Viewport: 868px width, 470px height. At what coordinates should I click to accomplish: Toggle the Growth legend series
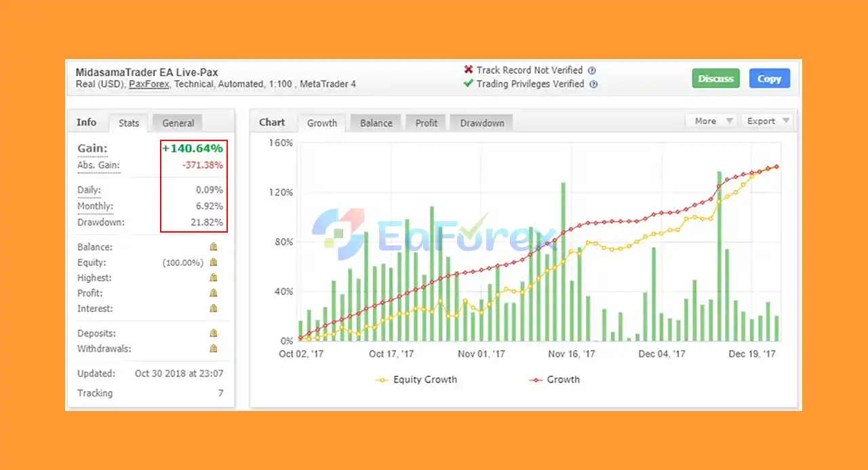point(555,380)
